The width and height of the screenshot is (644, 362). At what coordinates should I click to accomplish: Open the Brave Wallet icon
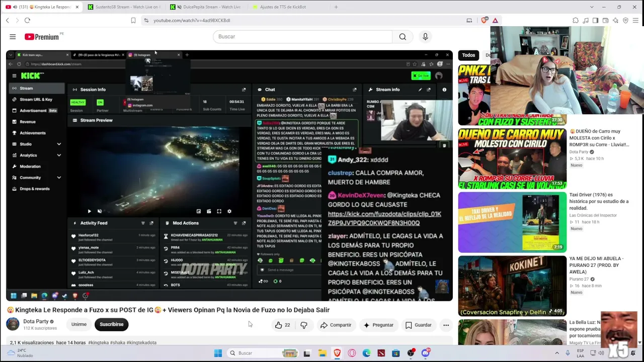click(x=605, y=20)
